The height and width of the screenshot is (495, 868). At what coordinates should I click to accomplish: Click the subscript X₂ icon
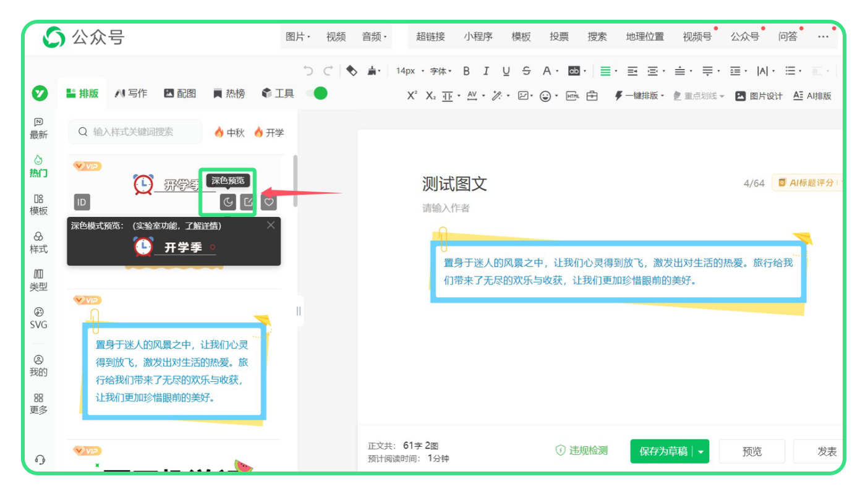tap(431, 96)
